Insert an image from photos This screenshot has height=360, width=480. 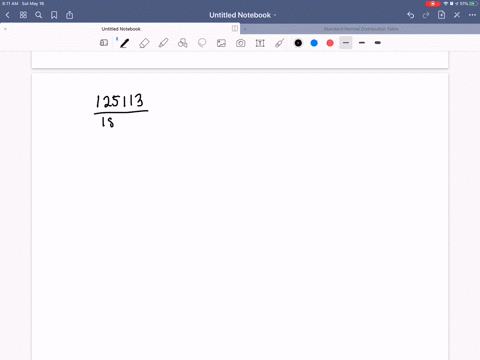(x=221, y=43)
